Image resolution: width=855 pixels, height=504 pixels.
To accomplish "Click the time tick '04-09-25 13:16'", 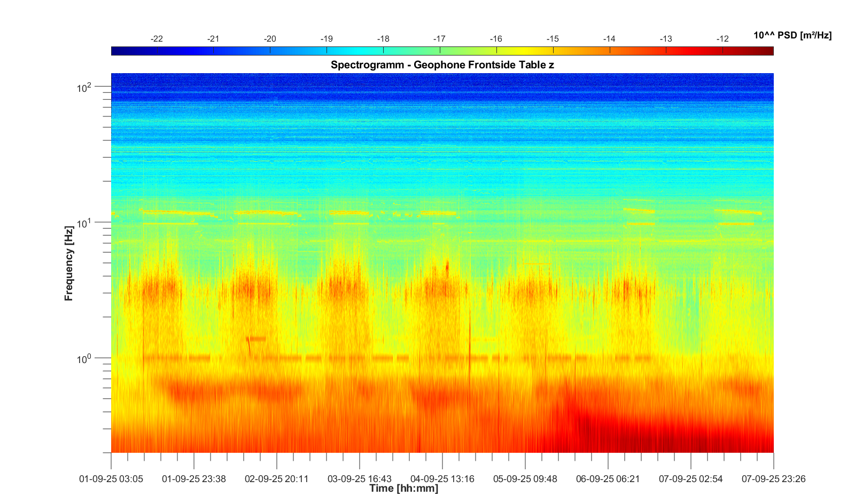I will coord(442,479).
